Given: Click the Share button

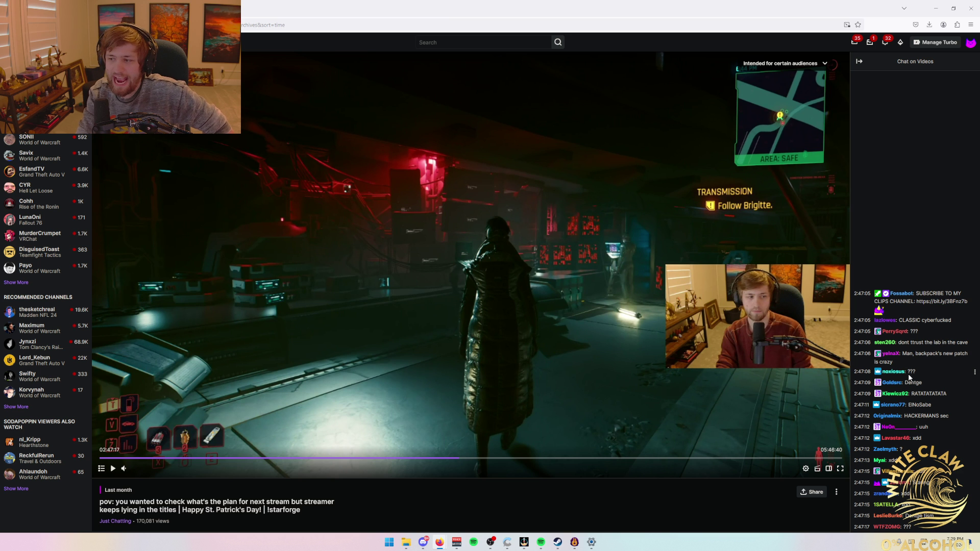Looking at the screenshot, I should tap(812, 491).
